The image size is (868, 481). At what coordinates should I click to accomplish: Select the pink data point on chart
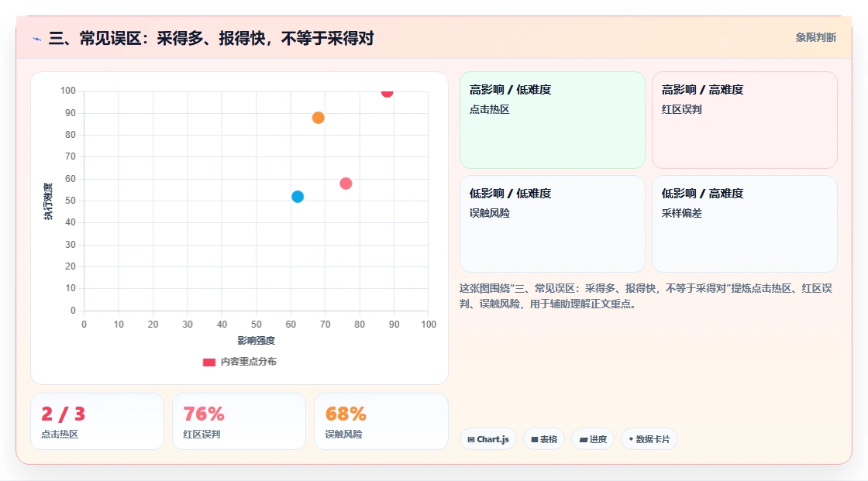346,184
